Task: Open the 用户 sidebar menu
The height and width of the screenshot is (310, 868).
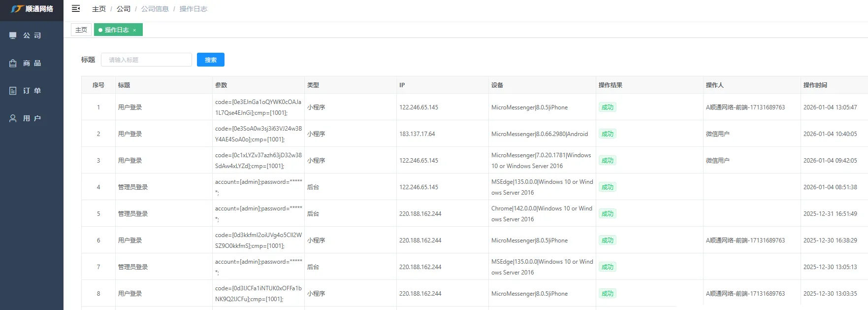Action: [32, 118]
